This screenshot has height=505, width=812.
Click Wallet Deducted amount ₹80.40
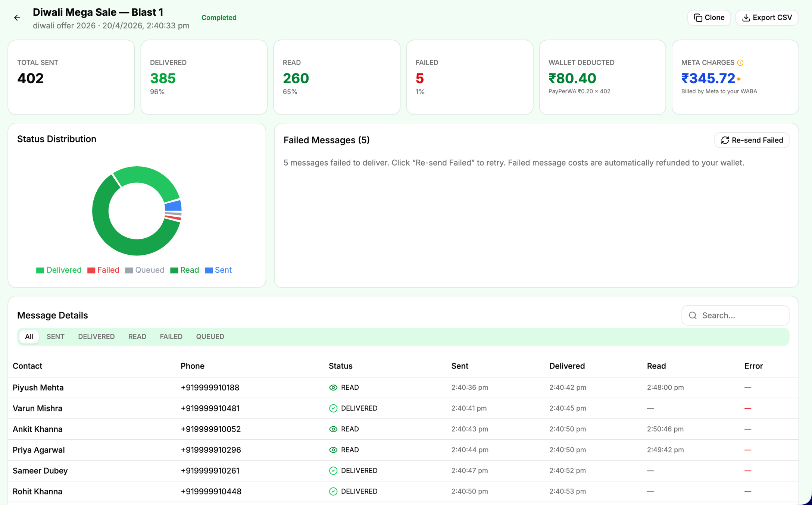tap(572, 78)
